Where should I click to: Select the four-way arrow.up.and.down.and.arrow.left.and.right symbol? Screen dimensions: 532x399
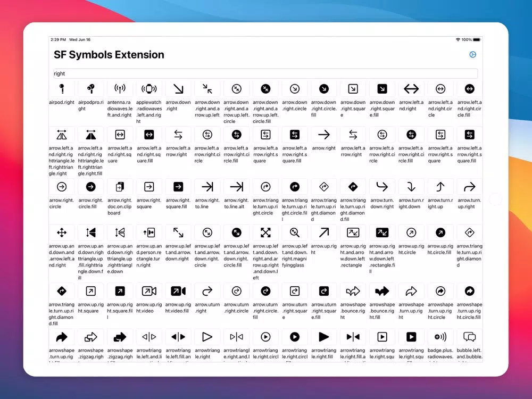(62, 233)
